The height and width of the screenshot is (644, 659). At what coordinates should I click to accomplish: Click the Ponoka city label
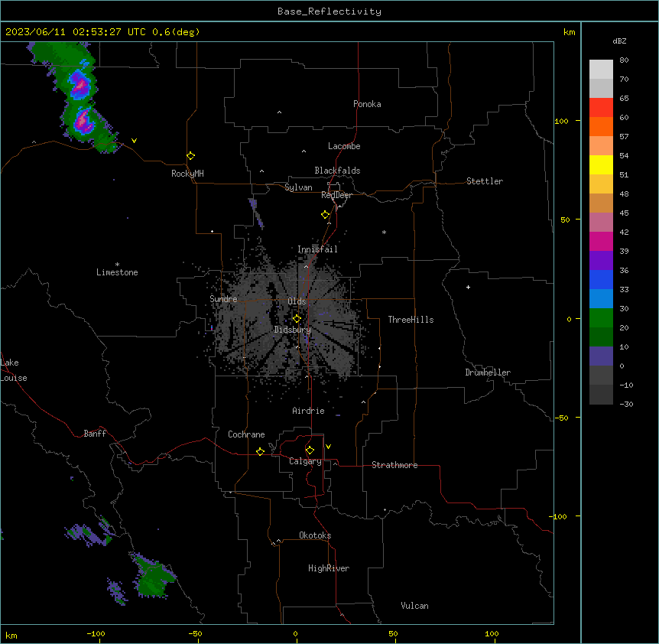[367, 104]
